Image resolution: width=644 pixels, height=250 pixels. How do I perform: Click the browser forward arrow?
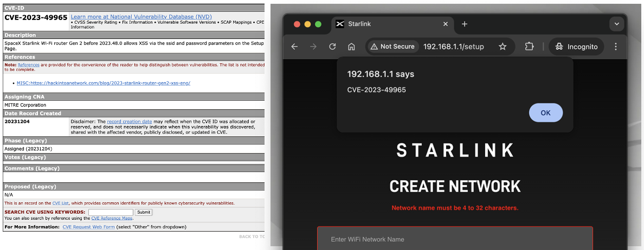313,47
